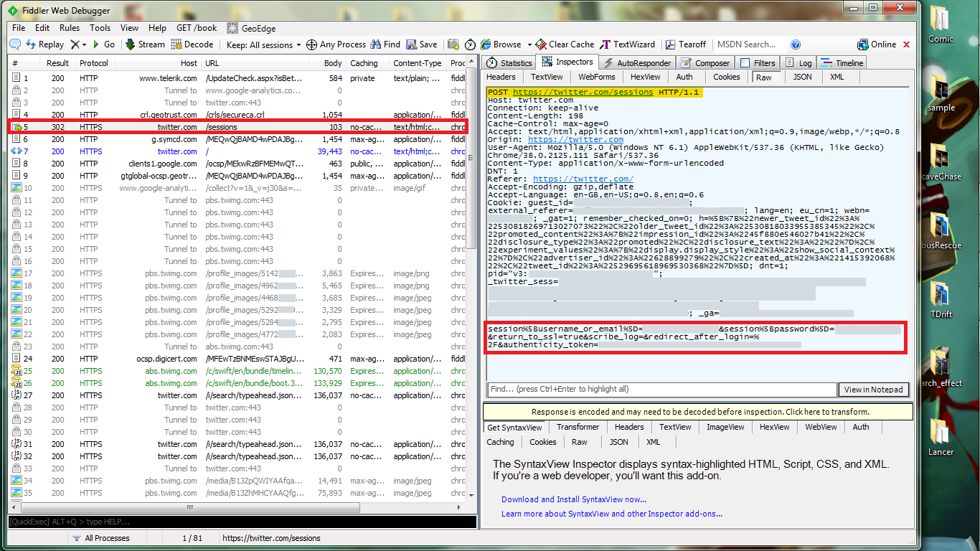Click the Find text field in Raw view
The image size is (980, 551).
click(x=661, y=389)
